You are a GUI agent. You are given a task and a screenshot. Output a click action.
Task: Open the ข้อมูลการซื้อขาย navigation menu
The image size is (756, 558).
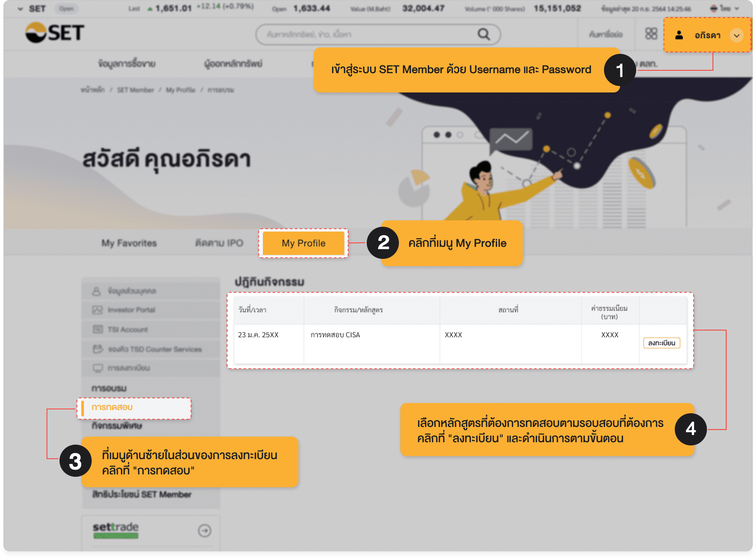pyautogui.click(x=127, y=64)
